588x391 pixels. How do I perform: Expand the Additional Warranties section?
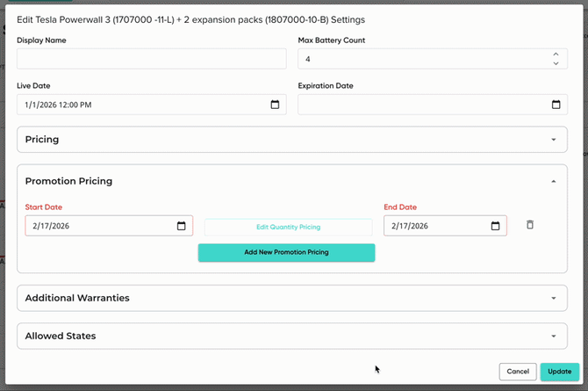coord(553,298)
